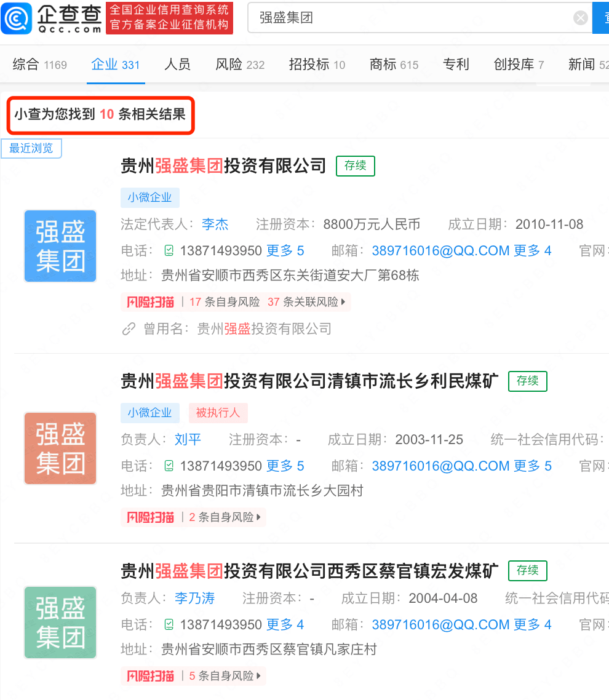Click address 贵州省贵阳市清镇市流长乡大园村
The height and width of the screenshot is (700, 609).
262,491
